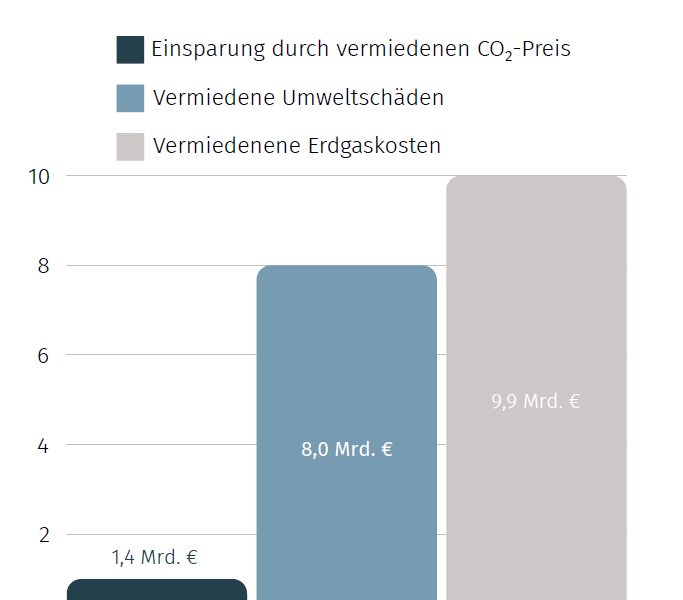Click the '1,4 Mrd. €' value label

155,557
